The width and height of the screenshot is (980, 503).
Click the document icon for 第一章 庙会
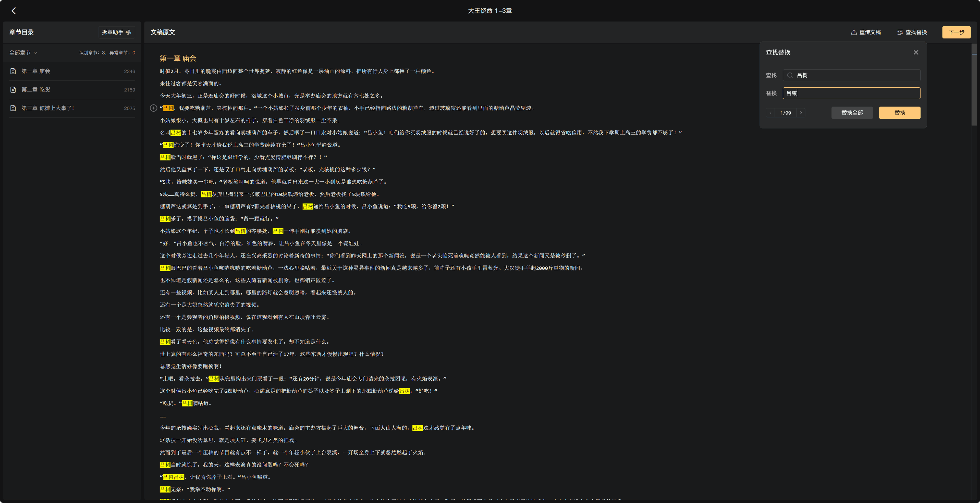13,71
